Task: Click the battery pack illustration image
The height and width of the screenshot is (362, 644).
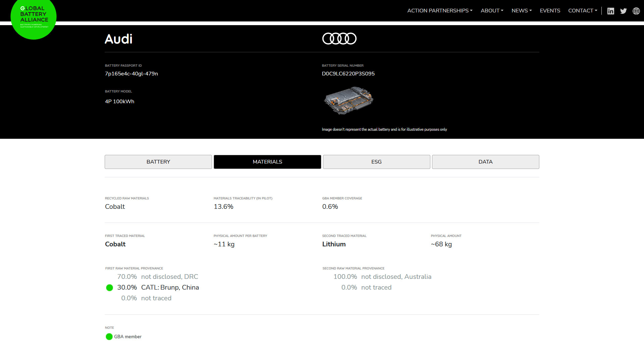Action: click(348, 101)
